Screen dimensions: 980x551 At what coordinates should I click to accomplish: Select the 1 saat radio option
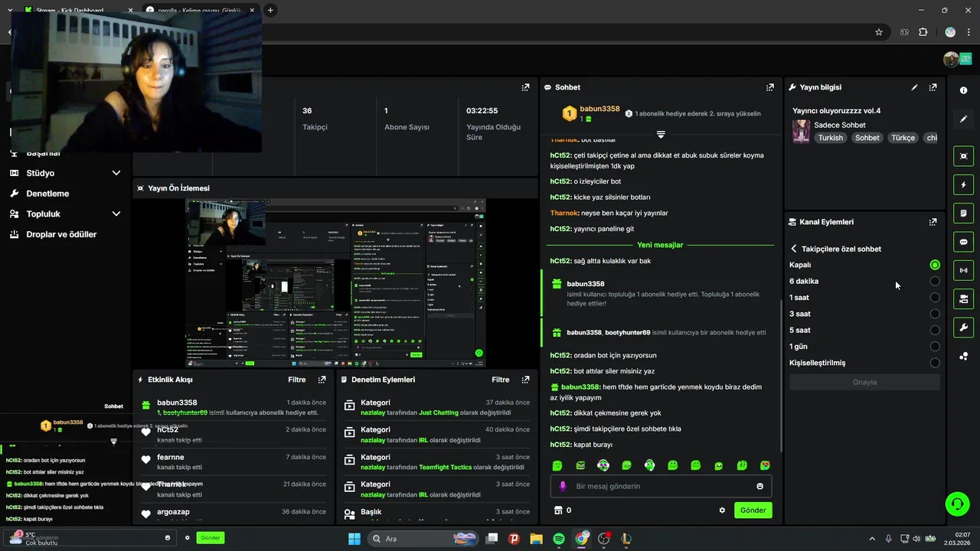point(935,298)
